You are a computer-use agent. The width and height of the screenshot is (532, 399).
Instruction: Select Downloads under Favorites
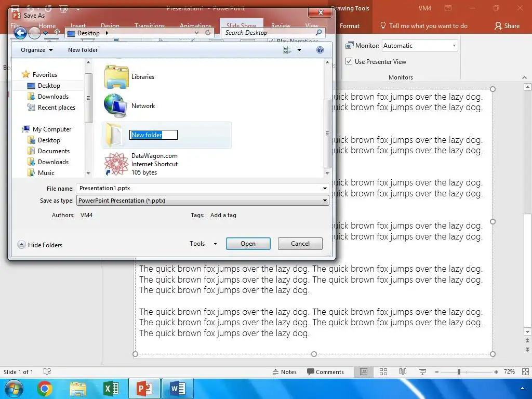click(x=48, y=96)
